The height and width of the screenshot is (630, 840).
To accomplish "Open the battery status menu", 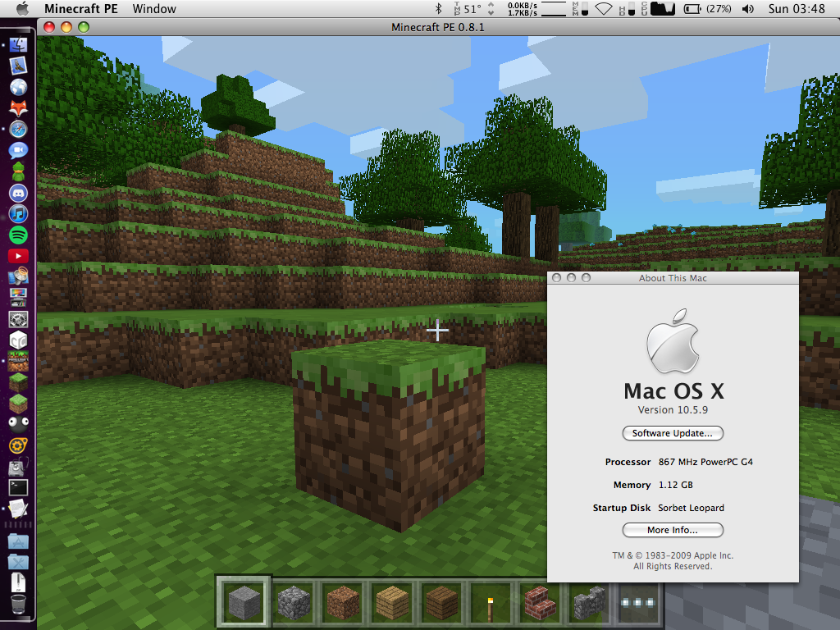I will [x=707, y=8].
